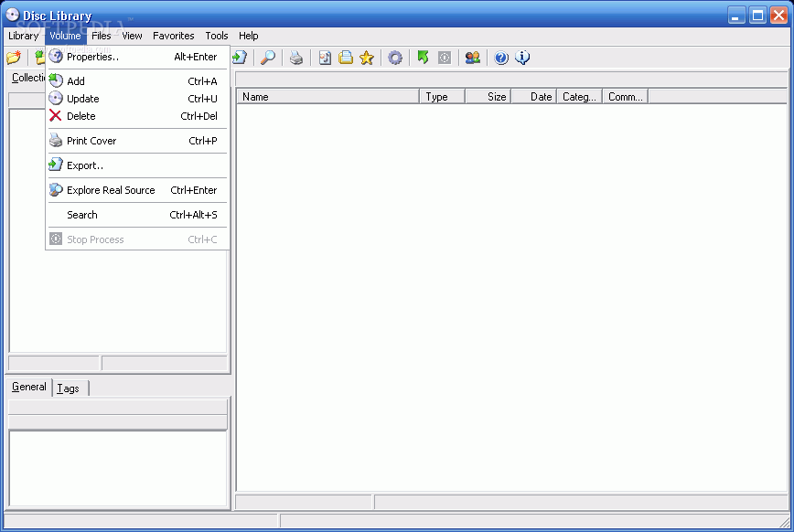Minimize the Disc Library window
This screenshot has height=532, width=794.
736,16
